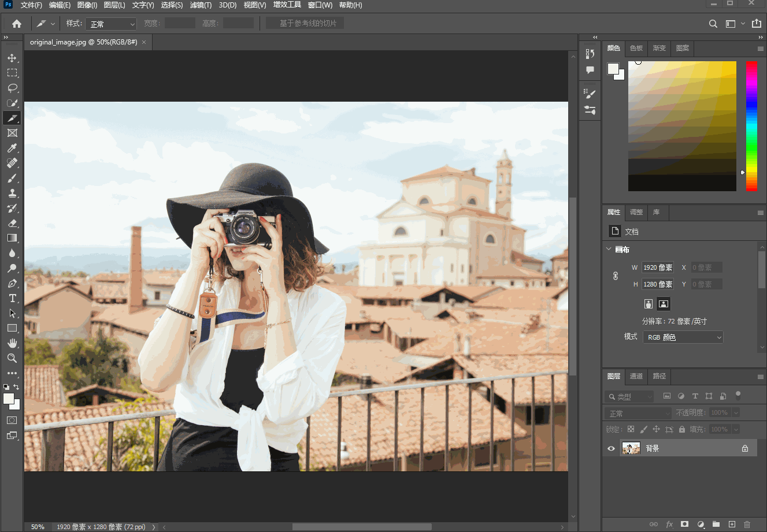Click the create new layer icon
Image resolution: width=767 pixels, height=532 pixels.
coord(732,524)
